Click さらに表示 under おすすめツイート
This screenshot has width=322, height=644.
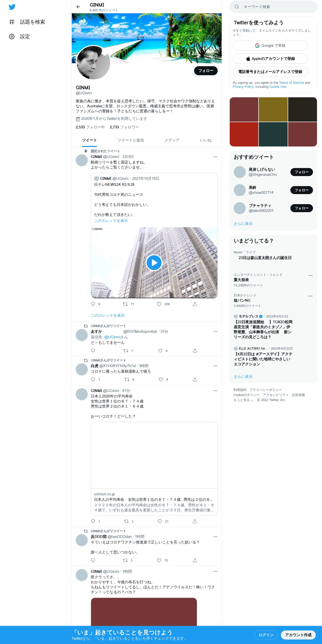tap(243, 224)
